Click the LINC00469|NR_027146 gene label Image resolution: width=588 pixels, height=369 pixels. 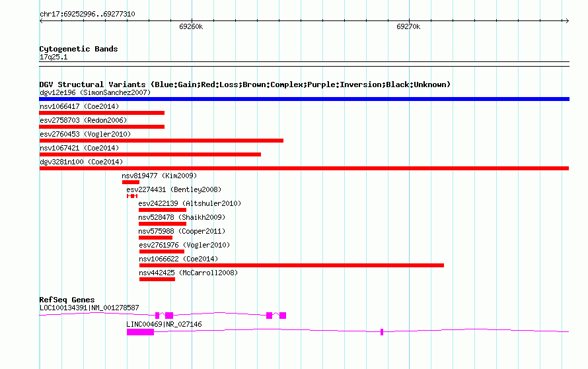click(x=164, y=324)
